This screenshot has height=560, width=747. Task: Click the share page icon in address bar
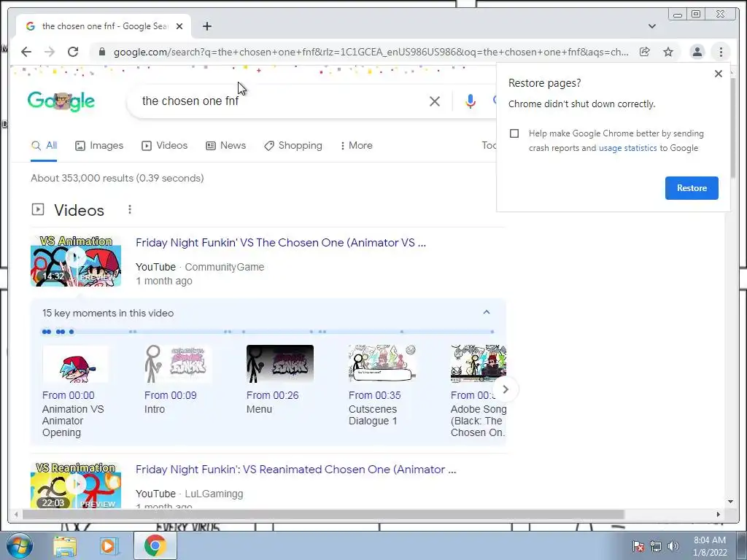click(x=645, y=52)
